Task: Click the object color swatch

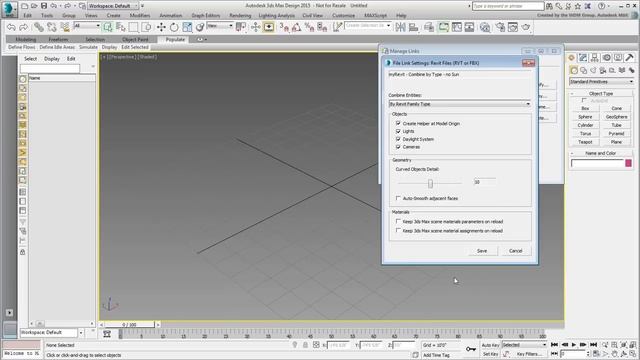Action: (628, 163)
